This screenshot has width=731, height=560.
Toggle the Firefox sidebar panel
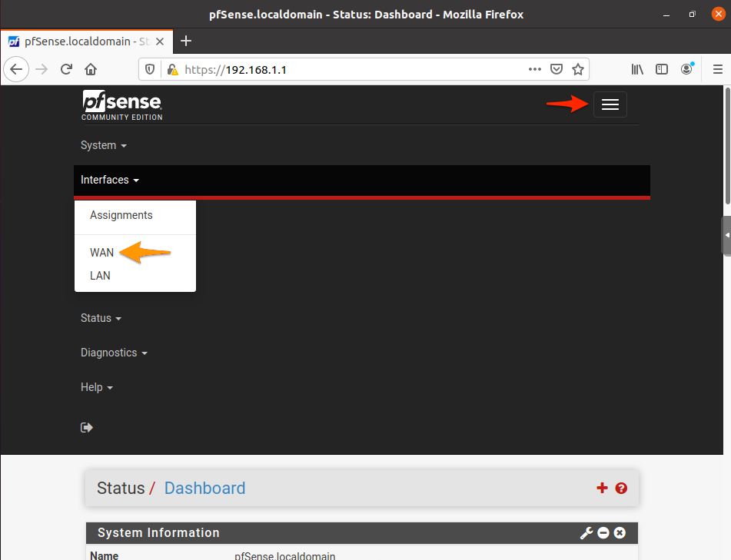(662, 68)
